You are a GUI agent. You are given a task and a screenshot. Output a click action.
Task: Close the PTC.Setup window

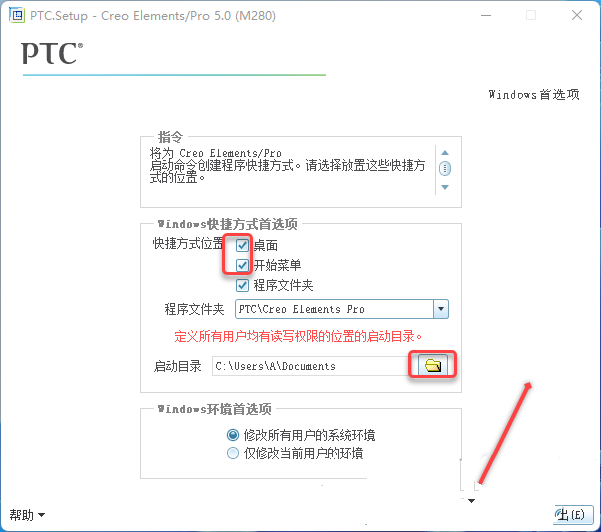577,15
